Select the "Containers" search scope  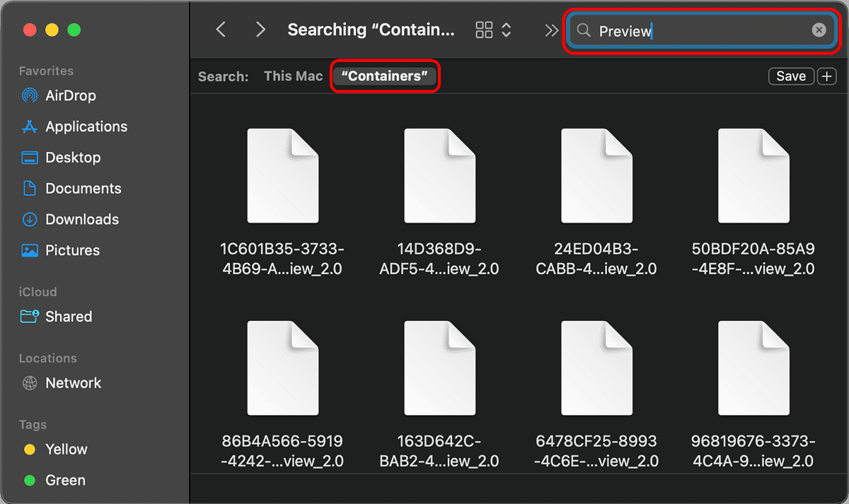(x=385, y=76)
